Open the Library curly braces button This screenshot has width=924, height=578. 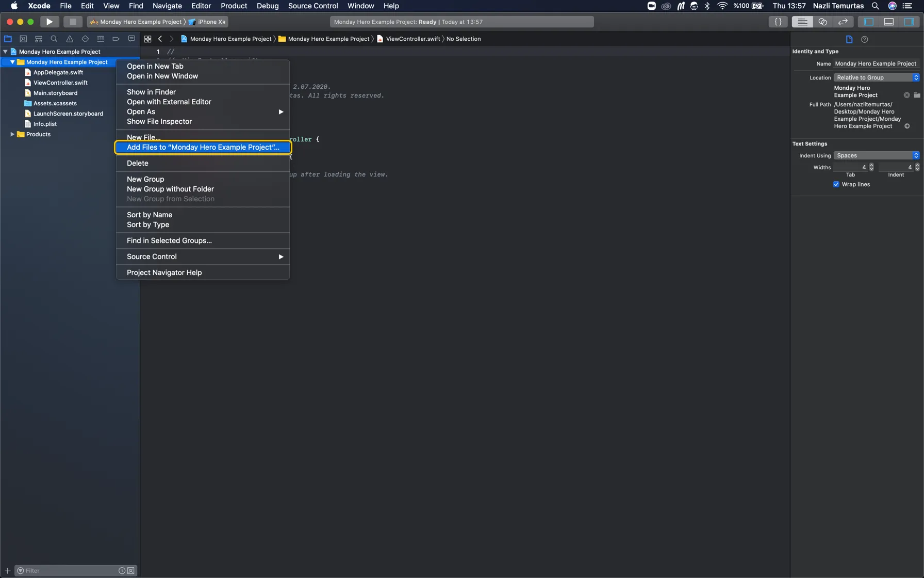(x=778, y=22)
